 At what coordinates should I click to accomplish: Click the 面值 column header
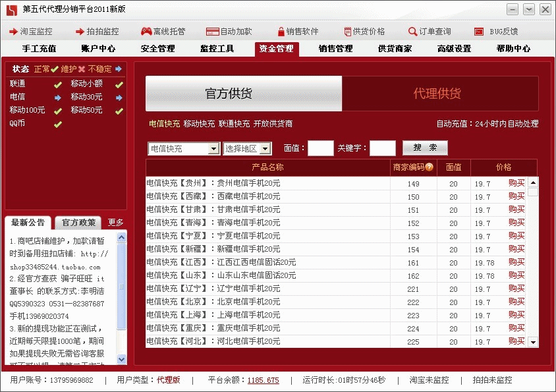tap(453, 167)
